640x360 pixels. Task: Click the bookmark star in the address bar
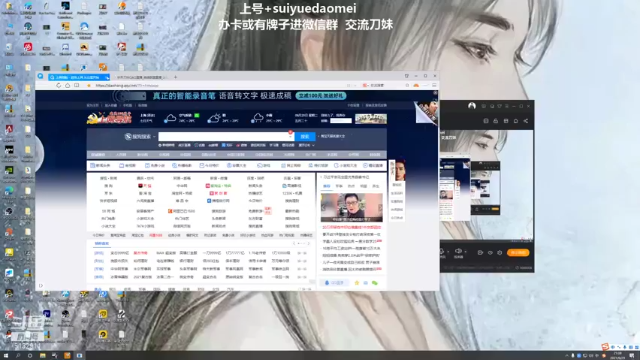click(89, 85)
